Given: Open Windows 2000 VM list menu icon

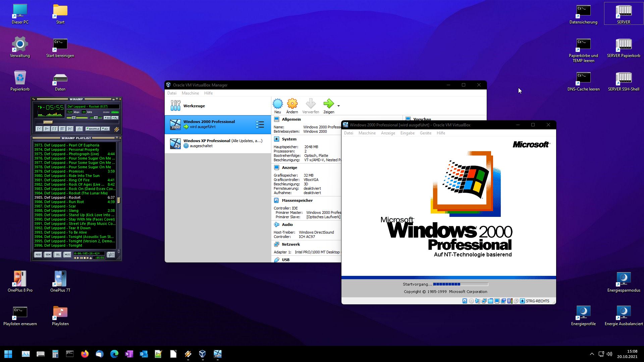Looking at the screenshot, I should pyautogui.click(x=260, y=125).
